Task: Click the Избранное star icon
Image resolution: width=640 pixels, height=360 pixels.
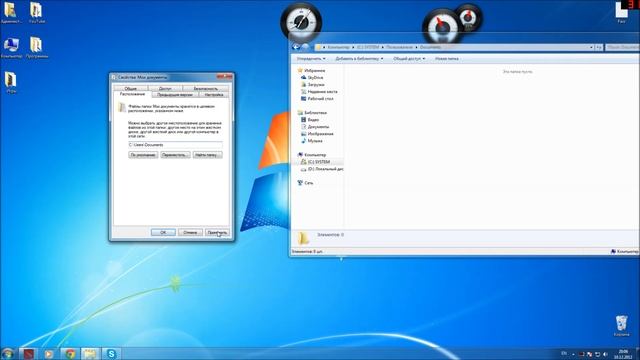Action: [300, 71]
